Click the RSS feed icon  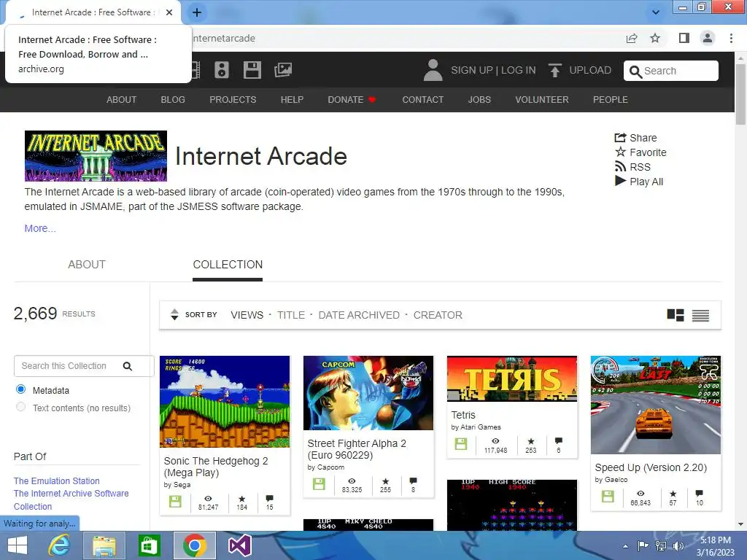(620, 167)
